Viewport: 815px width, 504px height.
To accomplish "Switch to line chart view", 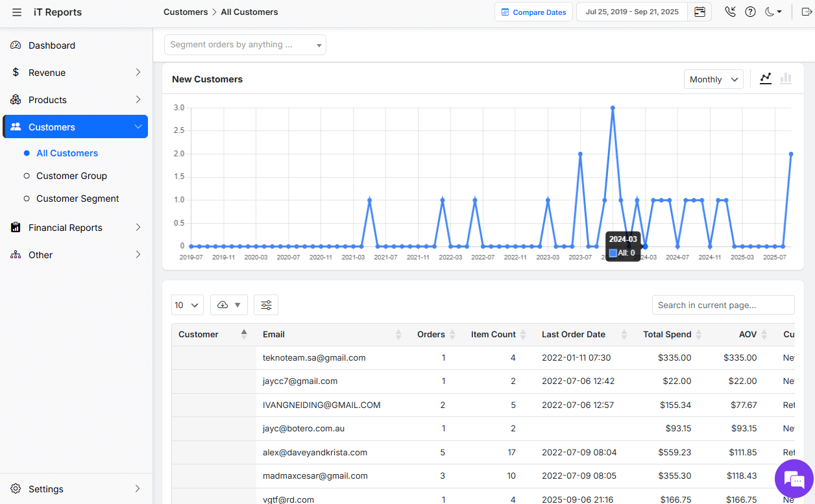I will 766,78.
